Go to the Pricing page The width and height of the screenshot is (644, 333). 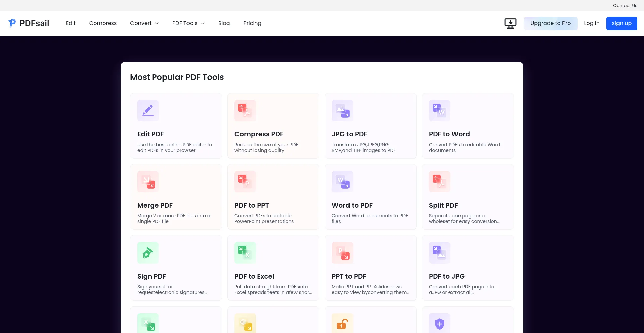[x=252, y=23]
